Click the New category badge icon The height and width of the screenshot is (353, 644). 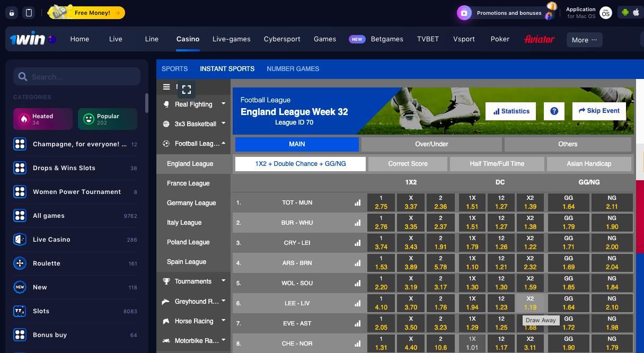coord(20,287)
